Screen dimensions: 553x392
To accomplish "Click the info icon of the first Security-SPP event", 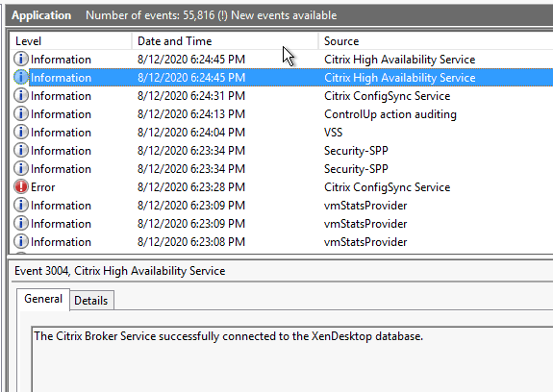I will point(21,151).
